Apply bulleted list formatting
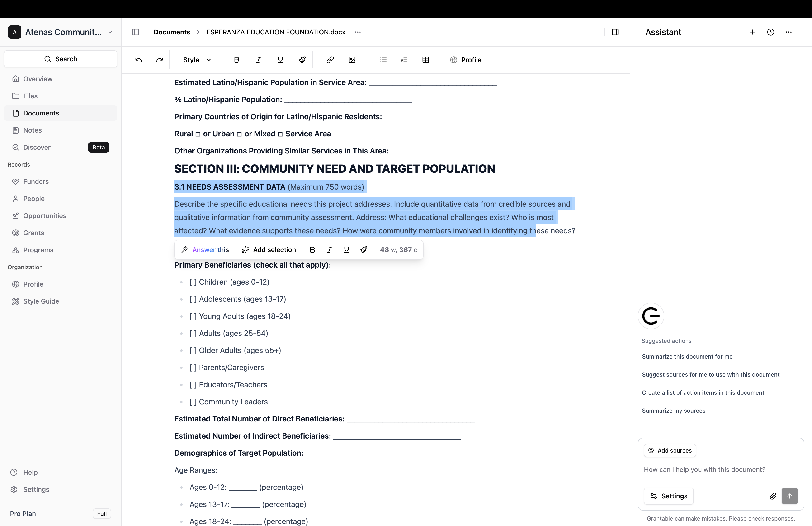This screenshot has width=812, height=526. click(x=383, y=60)
